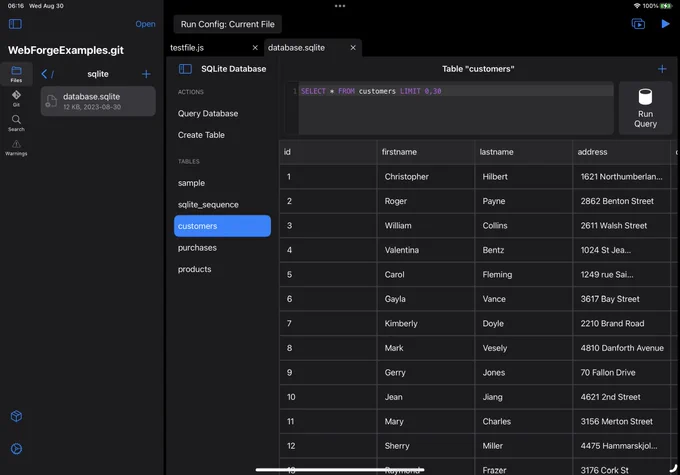Select the 3156 Merton Street cell
Image resolution: width=680 pixels, height=475 pixels.
[621, 422]
